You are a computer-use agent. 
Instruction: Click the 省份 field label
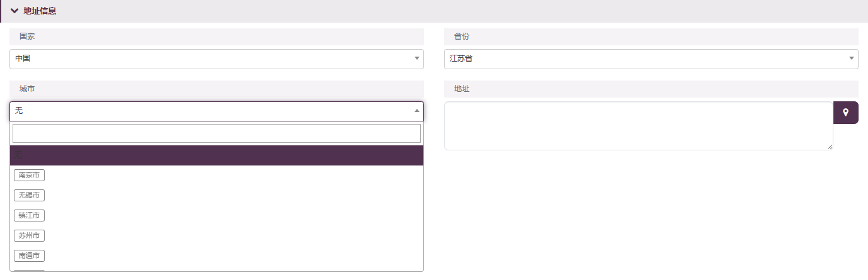point(462,36)
